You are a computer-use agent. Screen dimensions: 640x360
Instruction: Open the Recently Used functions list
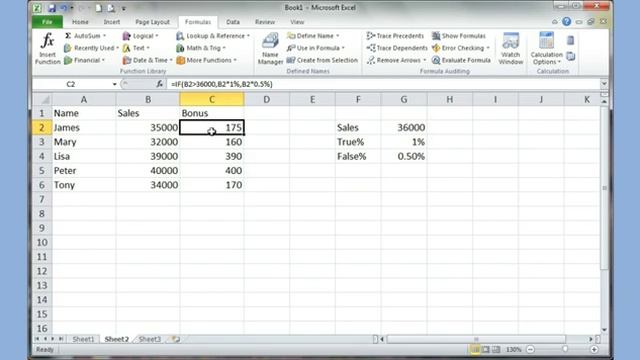click(x=91, y=48)
